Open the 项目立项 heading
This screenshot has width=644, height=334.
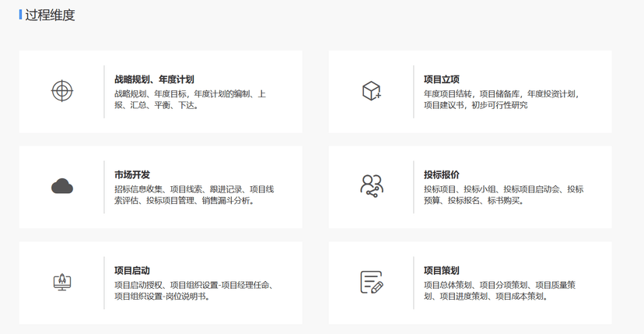point(442,79)
